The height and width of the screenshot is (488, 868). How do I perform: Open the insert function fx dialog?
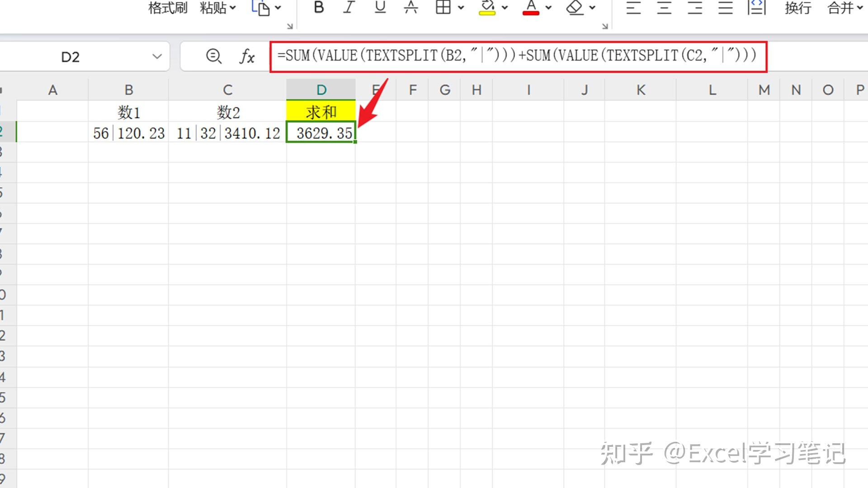pos(247,56)
